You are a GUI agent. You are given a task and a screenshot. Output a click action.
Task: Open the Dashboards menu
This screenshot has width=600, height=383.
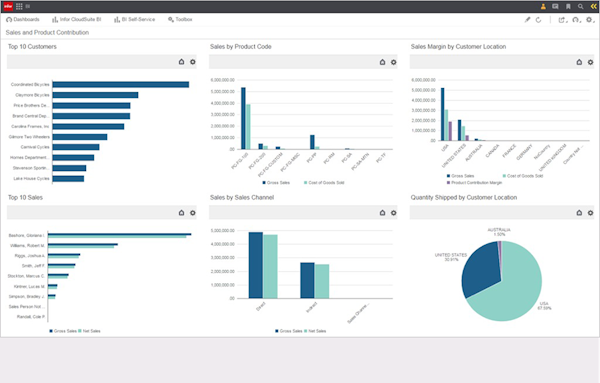(x=23, y=19)
